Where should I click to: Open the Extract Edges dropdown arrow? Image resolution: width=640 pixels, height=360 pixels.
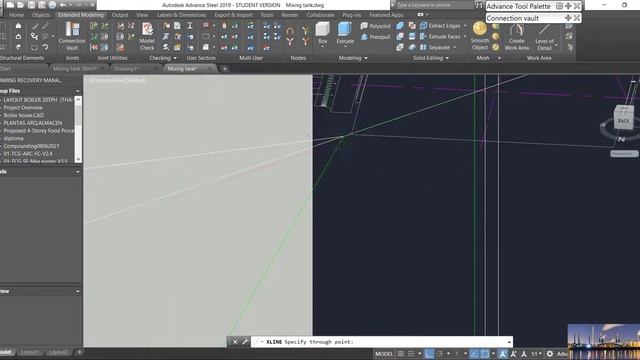(x=465, y=26)
